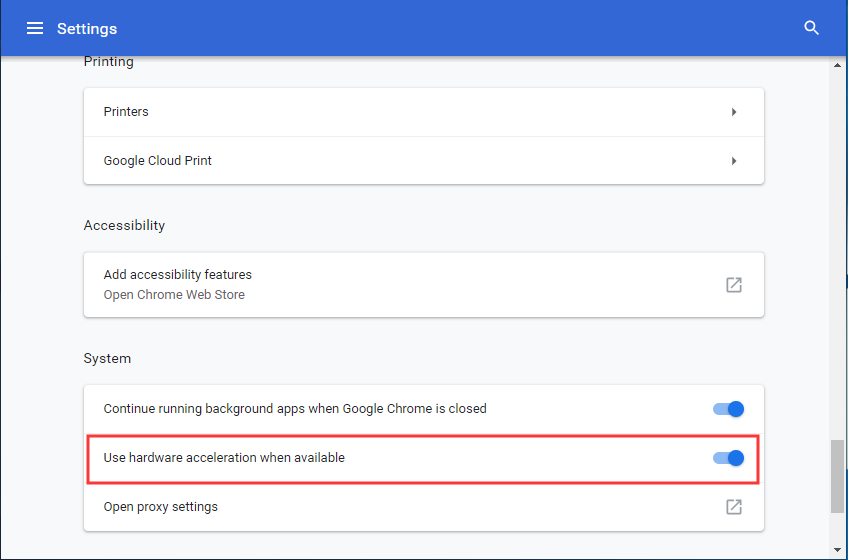Click the System section heading
The width and height of the screenshot is (848, 560).
107,359
